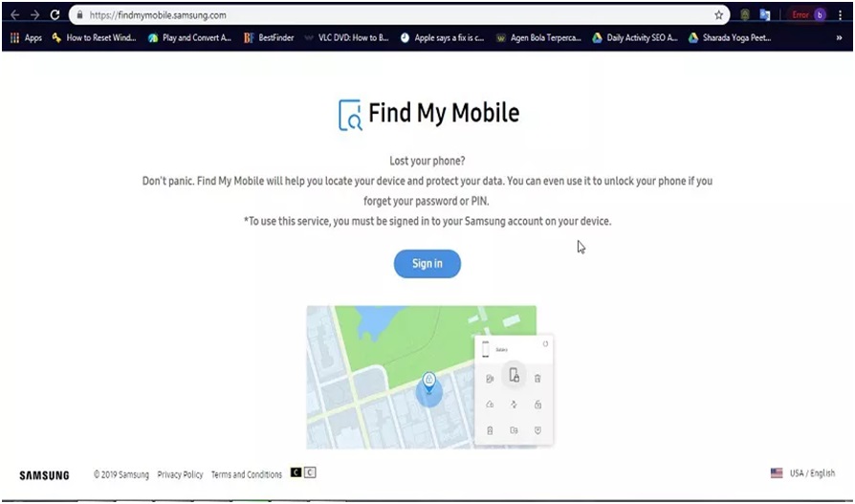Click the location pin on the map
Screen dimensions: 855x504
pos(429,382)
